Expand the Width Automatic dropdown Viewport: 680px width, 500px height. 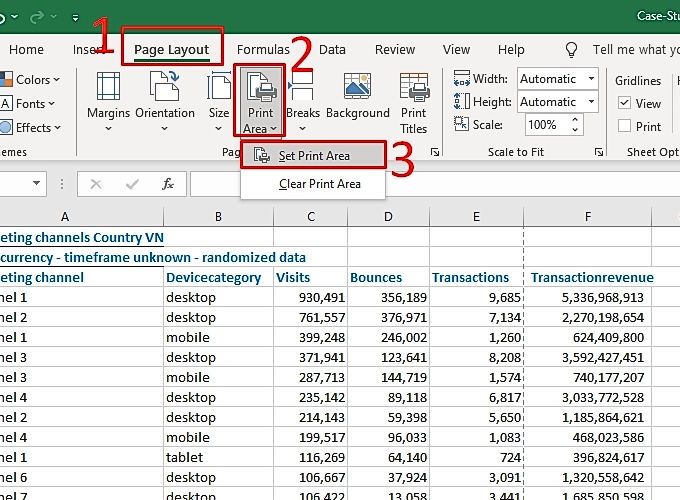pos(591,78)
